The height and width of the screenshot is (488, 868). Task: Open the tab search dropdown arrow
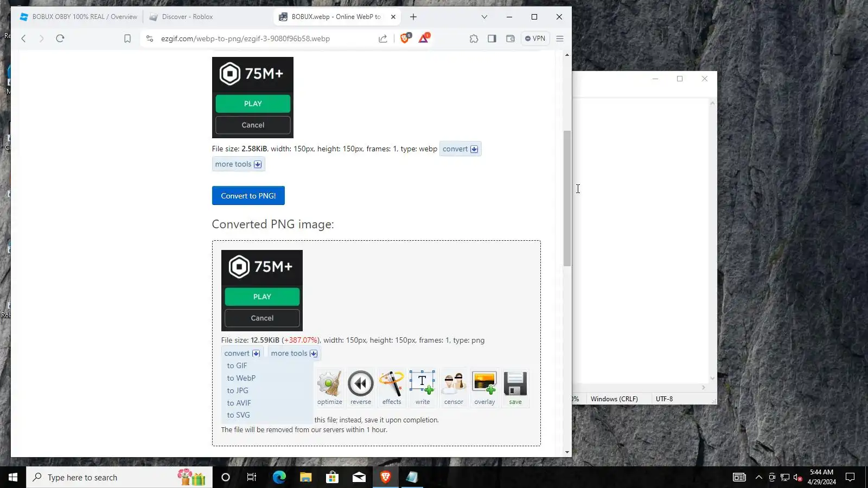coord(484,17)
